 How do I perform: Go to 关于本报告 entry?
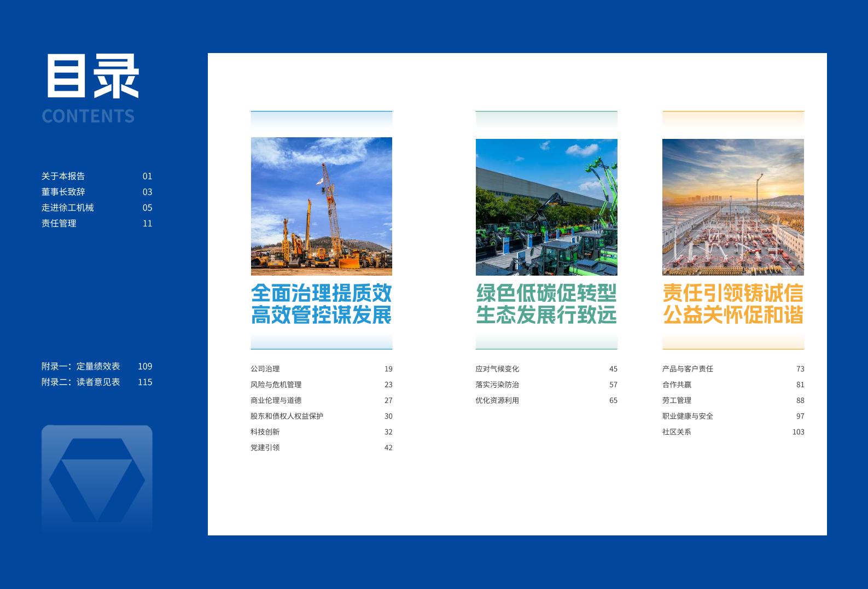(63, 176)
